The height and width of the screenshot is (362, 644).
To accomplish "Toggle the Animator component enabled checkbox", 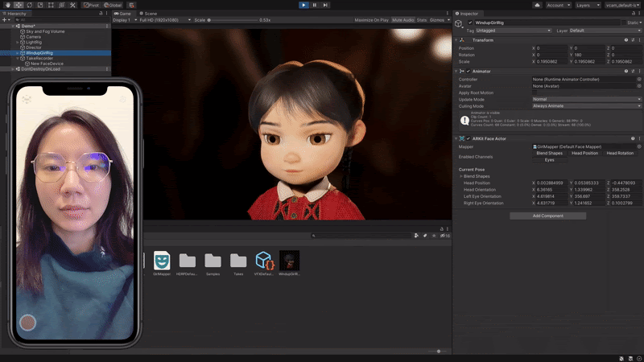I will pos(469,71).
